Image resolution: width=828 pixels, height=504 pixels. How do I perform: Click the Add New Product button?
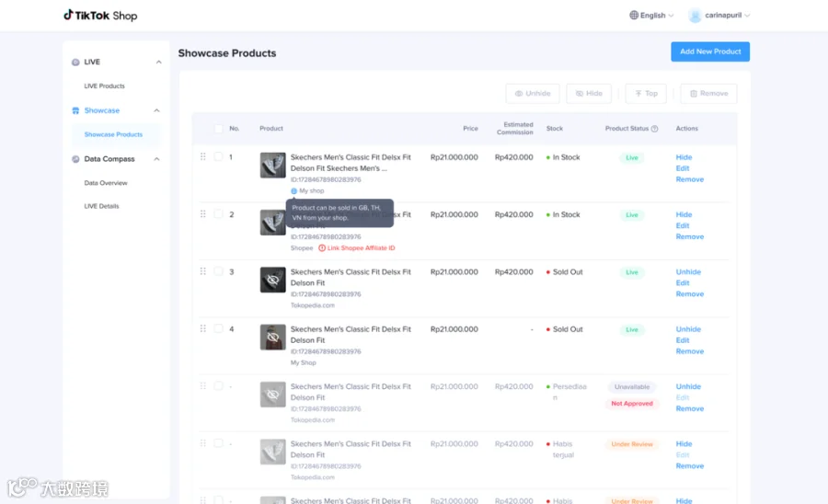pyautogui.click(x=710, y=52)
